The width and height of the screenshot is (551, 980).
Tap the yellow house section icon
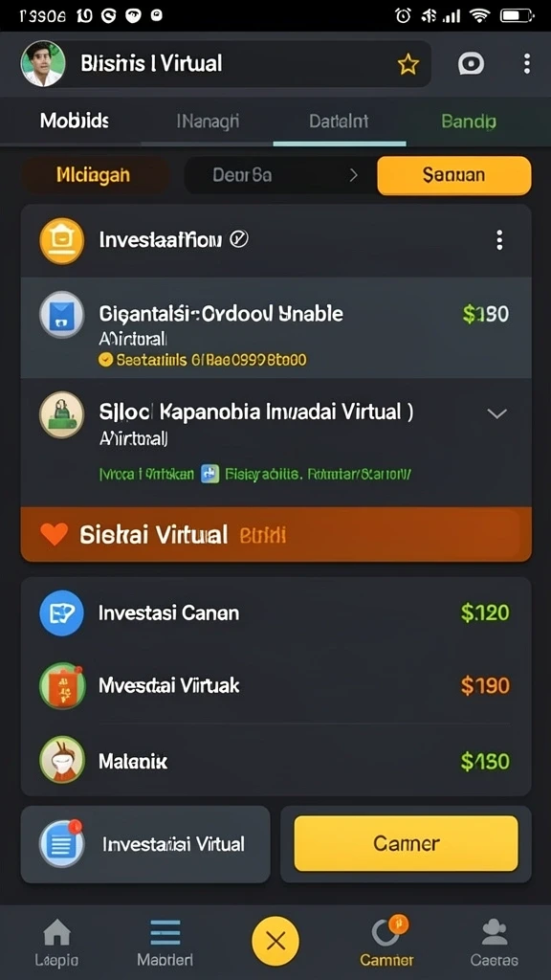(62, 240)
